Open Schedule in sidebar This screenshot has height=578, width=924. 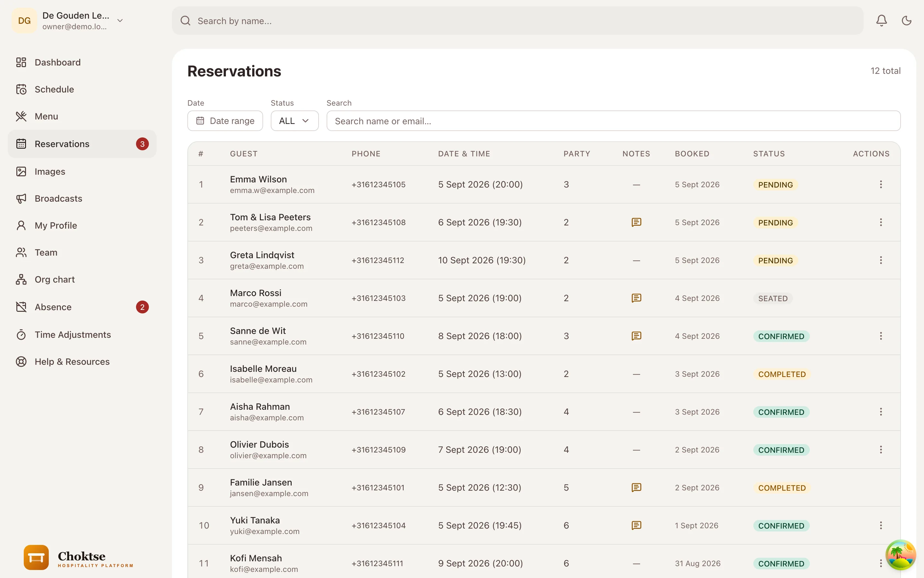click(x=82, y=90)
